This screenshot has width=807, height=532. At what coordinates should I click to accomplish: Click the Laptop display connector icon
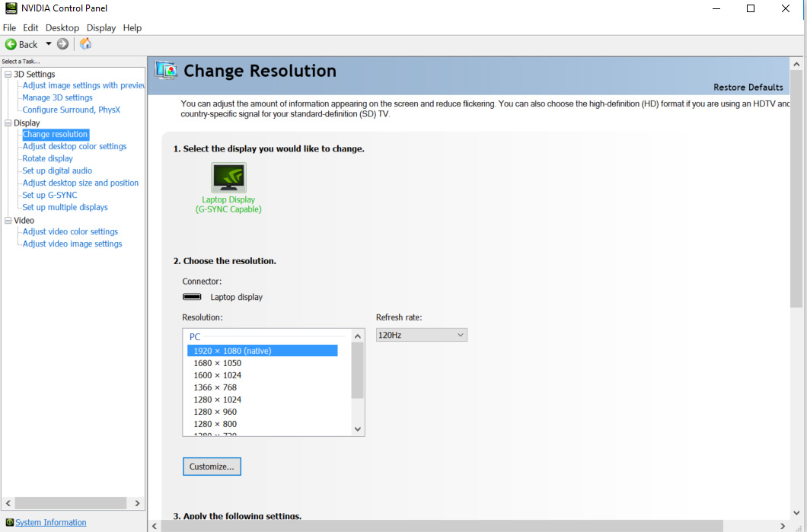point(192,297)
